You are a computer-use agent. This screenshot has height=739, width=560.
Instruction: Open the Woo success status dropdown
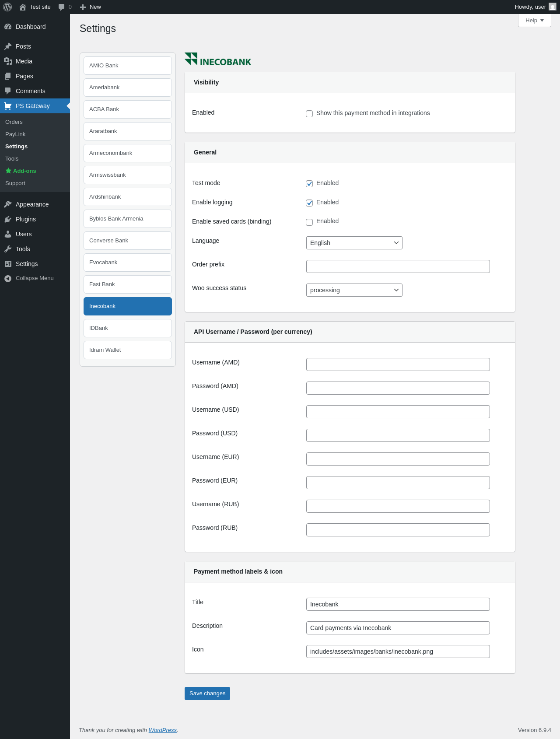[x=354, y=290]
